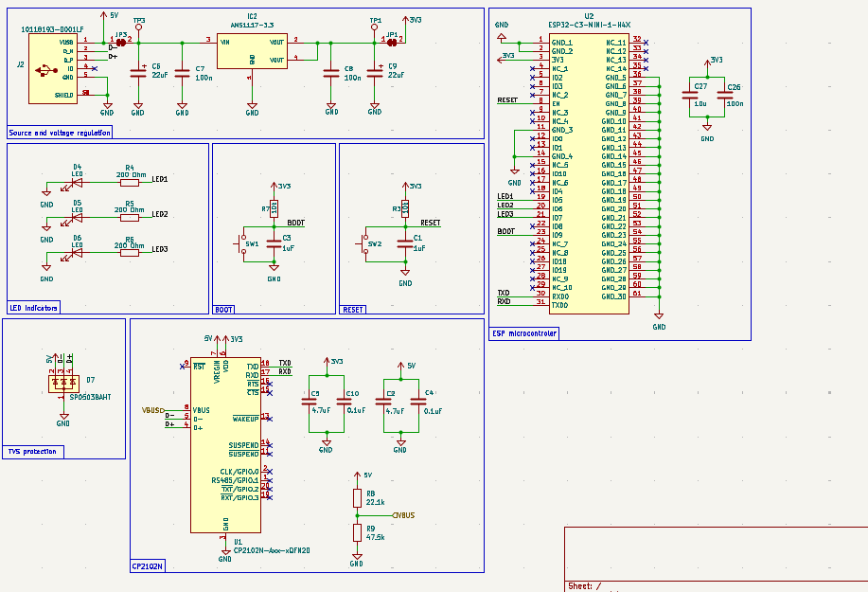The height and width of the screenshot is (592, 868).
Task: Select resistor R6 200 Ohm
Action: (130, 253)
